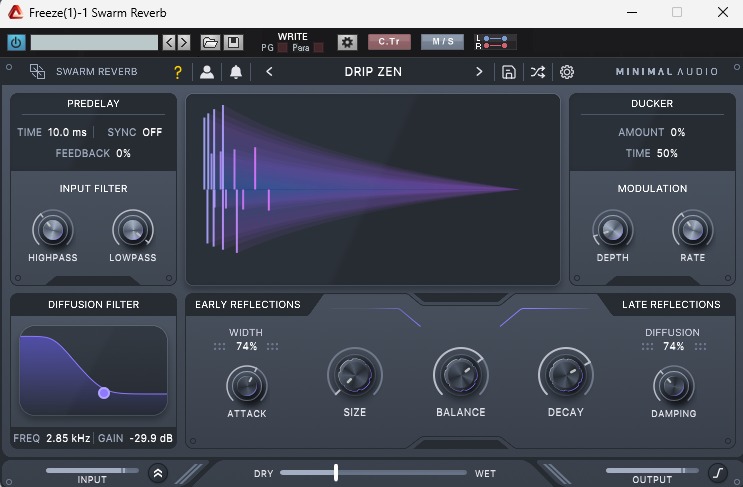
Task: Click the reverb visualizer display
Action: click(373, 189)
